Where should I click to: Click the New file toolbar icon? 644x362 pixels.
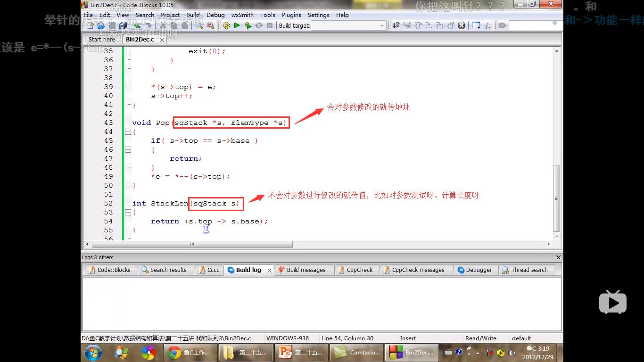pyautogui.click(x=90, y=25)
